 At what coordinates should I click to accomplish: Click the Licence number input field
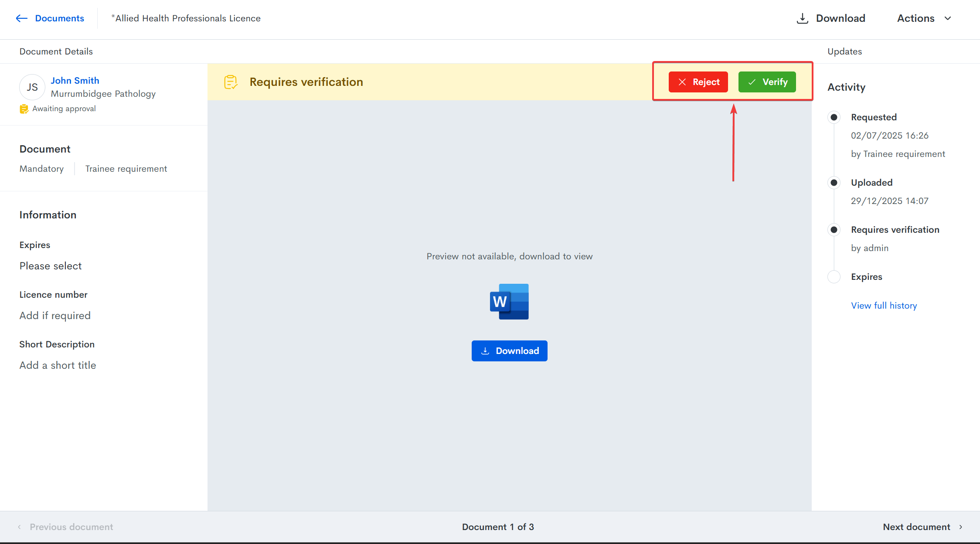[x=55, y=316]
